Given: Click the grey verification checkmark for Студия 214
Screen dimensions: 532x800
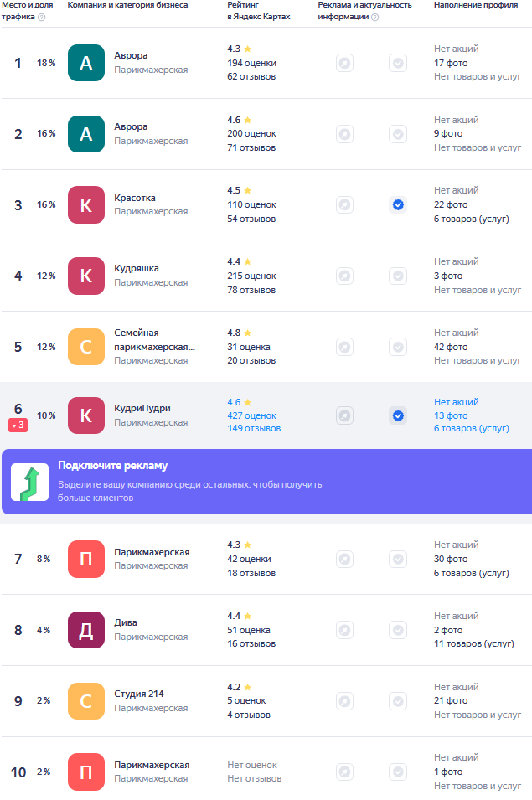Looking at the screenshot, I should pos(398,701).
